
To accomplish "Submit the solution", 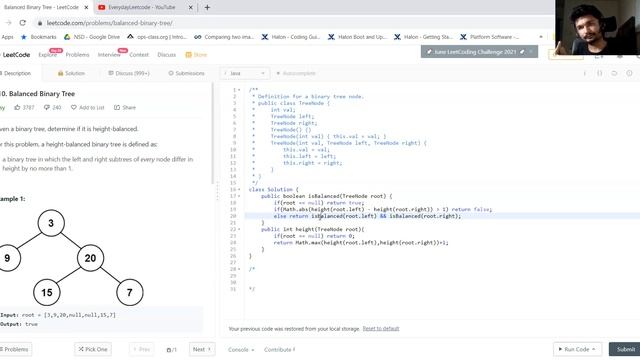I will 625,349.
